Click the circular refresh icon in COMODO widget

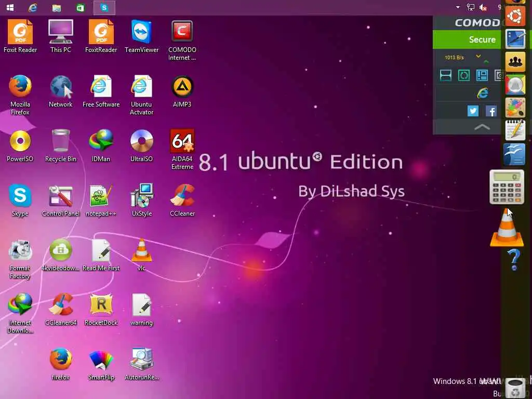coord(464,75)
